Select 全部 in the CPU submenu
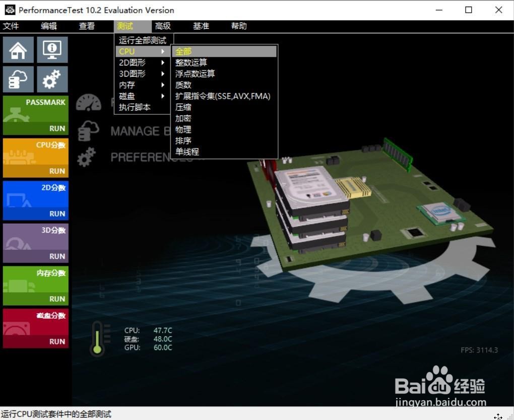This screenshot has height=420, width=514. pos(225,51)
